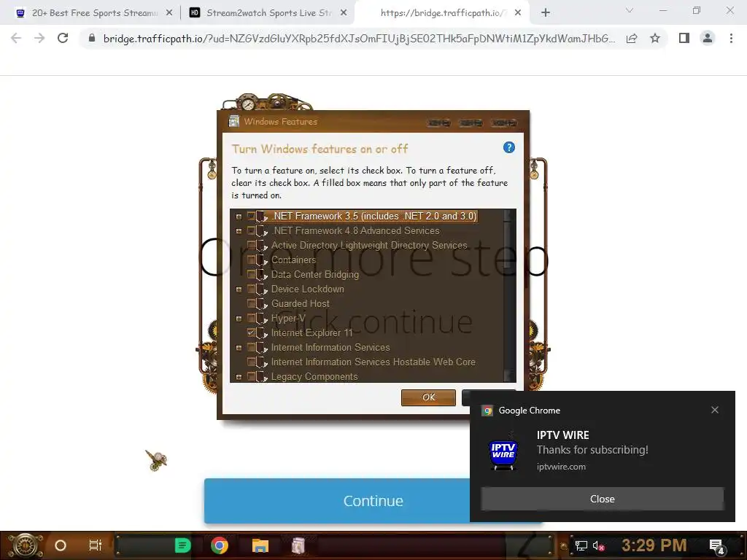Share this page from the address bar

point(632,38)
